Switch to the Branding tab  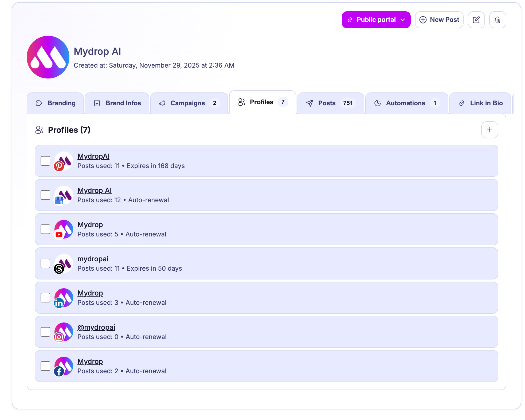coord(55,103)
